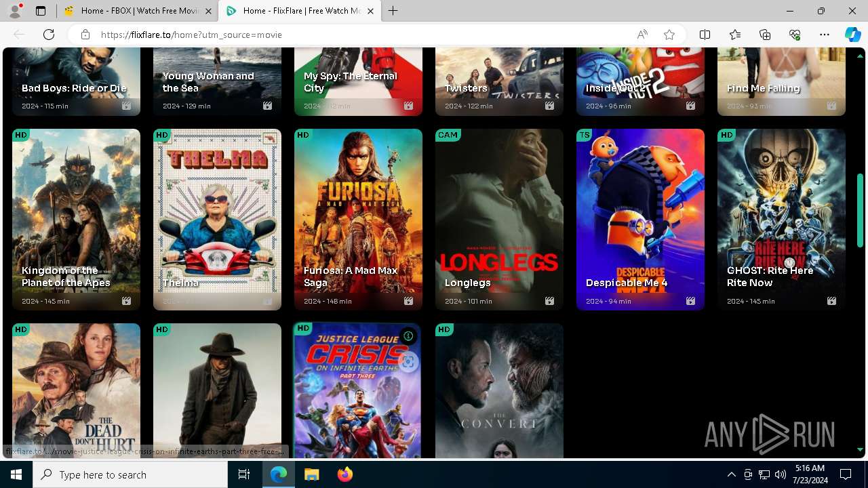Image resolution: width=868 pixels, height=488 pixels.
Task: Open Tab actions menu
Action: tap(41, 11)
